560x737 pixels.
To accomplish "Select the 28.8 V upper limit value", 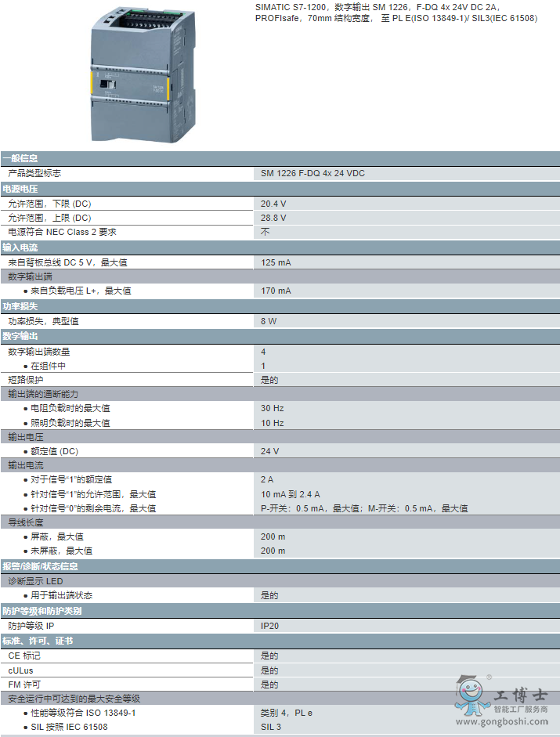I will 273,218.
